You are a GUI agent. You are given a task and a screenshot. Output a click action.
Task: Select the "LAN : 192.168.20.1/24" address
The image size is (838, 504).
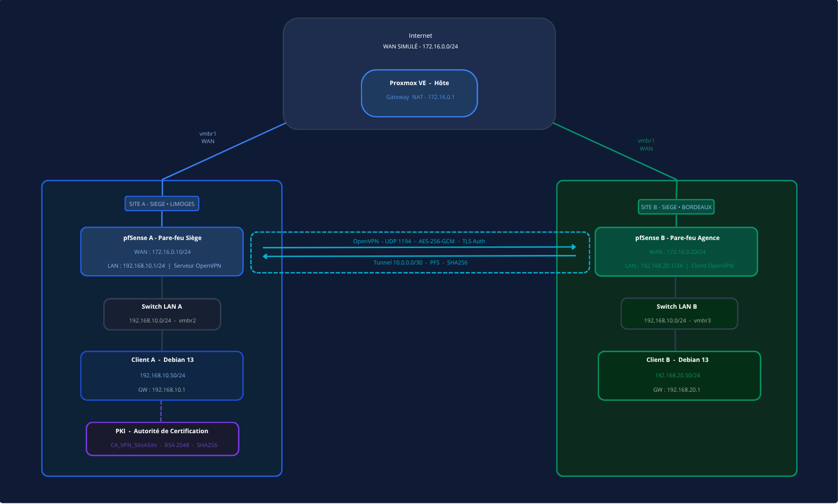click(x=654, y=266)
